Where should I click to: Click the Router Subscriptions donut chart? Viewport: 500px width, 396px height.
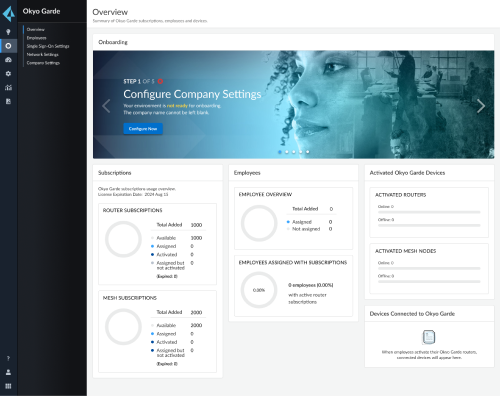(x=124, y=239)
